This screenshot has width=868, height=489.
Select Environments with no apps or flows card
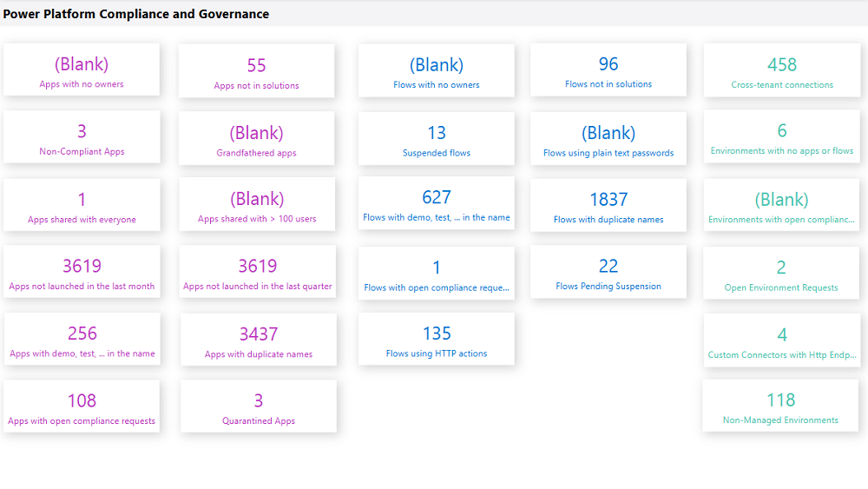(x=782, y=136)
